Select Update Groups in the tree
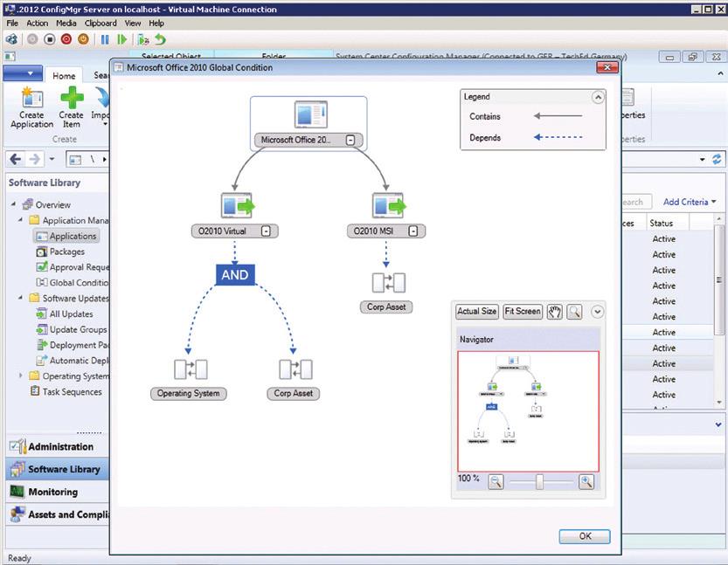This screenshot has height=565, width=728. point(72,329)
